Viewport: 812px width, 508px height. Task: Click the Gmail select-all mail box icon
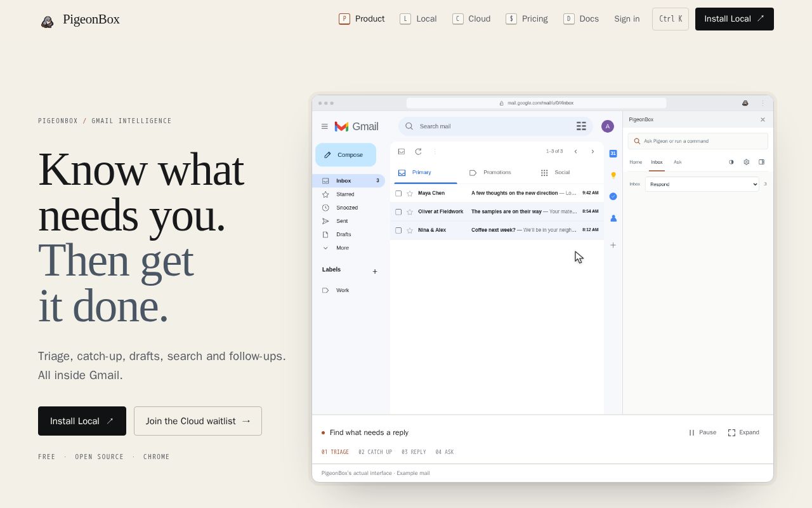tap(402, 151)
